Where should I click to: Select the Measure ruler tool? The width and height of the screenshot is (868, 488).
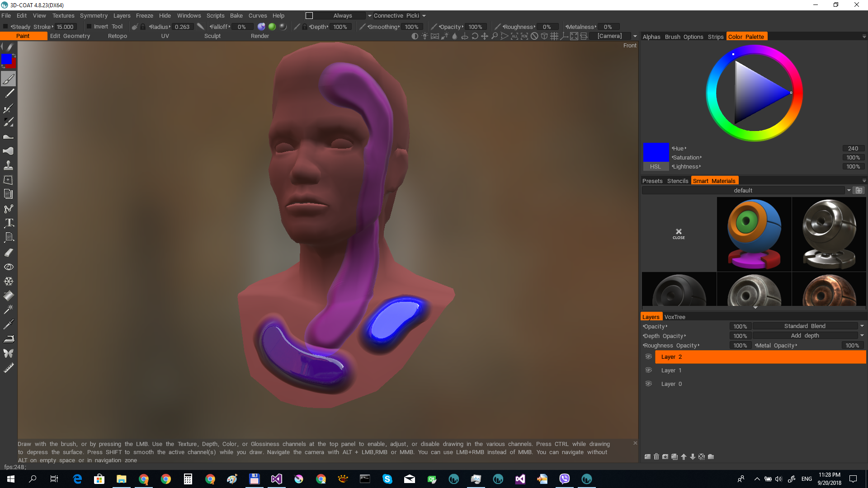tap(8, 368)
